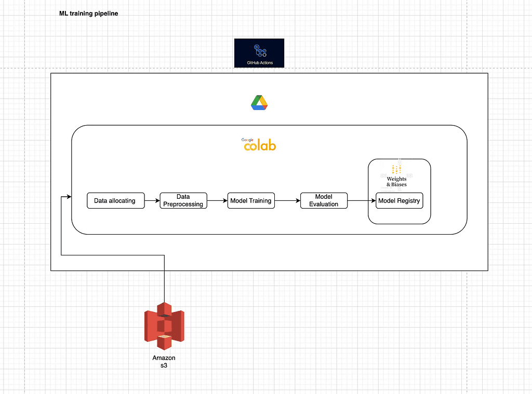The height and width of the screenshot is (394, 532).
Task: Click the rounded Colab container border
Action: pos(269,125)
